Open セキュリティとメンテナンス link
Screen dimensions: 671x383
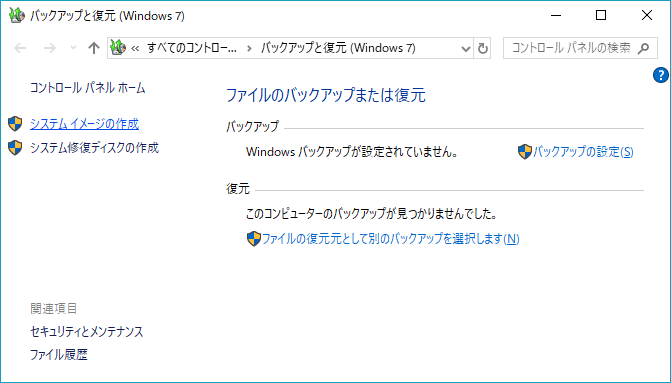tap(86, 332)
